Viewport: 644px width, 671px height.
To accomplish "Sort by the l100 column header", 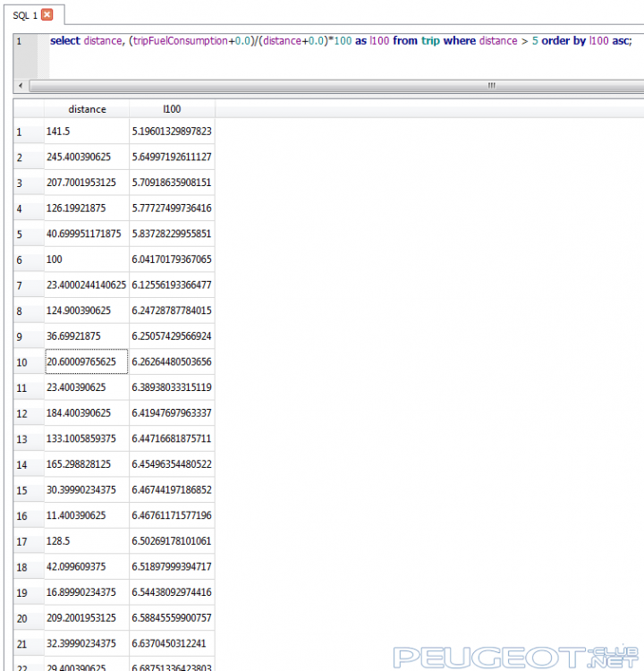I will point(172,109).
